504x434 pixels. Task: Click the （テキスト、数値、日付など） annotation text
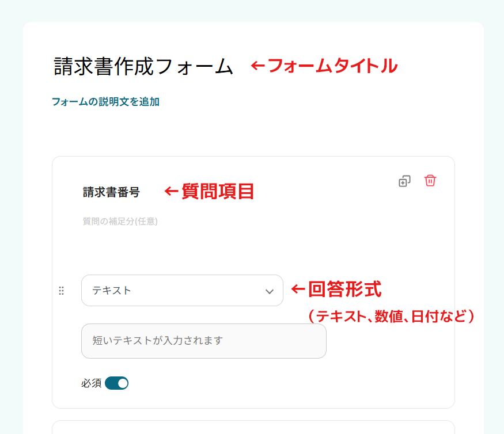click(x=392, y=316)
